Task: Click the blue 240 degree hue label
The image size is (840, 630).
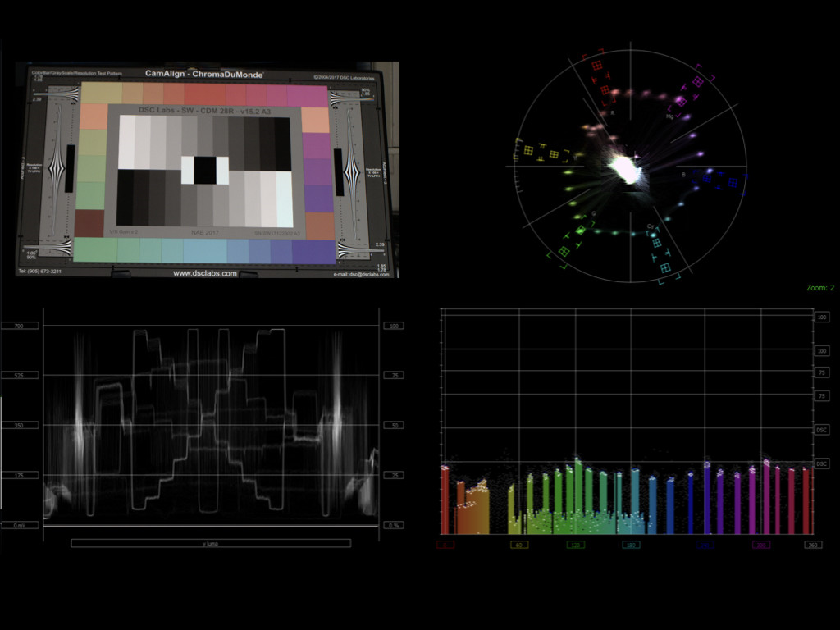Action: 705,545
